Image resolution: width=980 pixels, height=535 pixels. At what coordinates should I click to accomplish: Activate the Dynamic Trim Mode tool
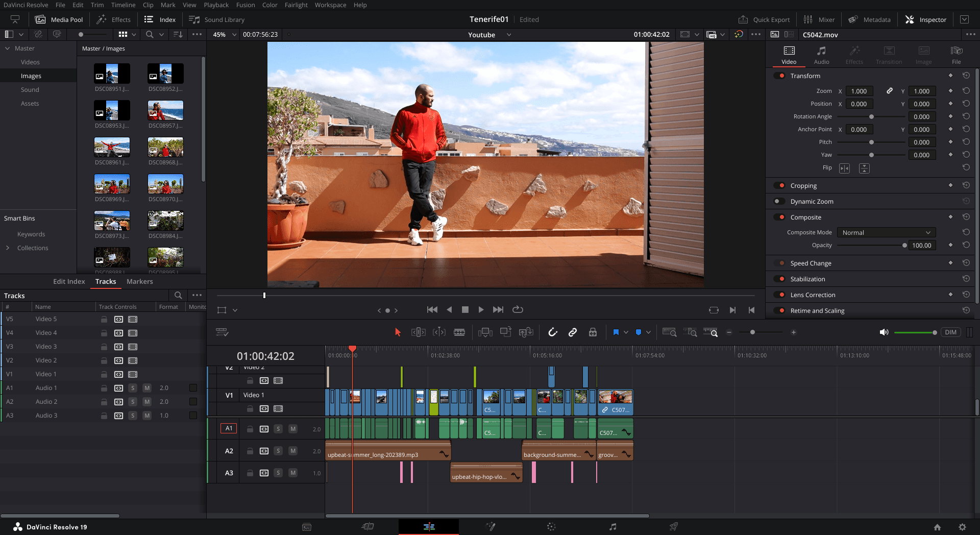[x=439, y=332]
